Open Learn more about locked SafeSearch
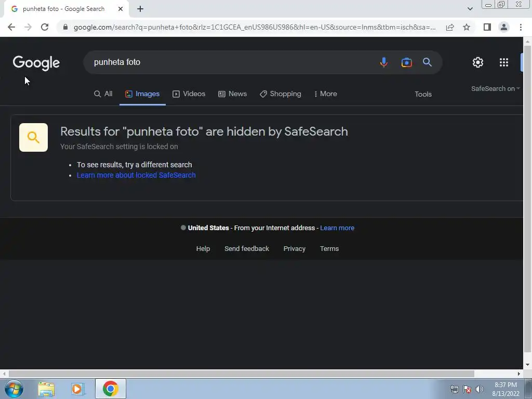532x399 pixels. tap(136, 175)
